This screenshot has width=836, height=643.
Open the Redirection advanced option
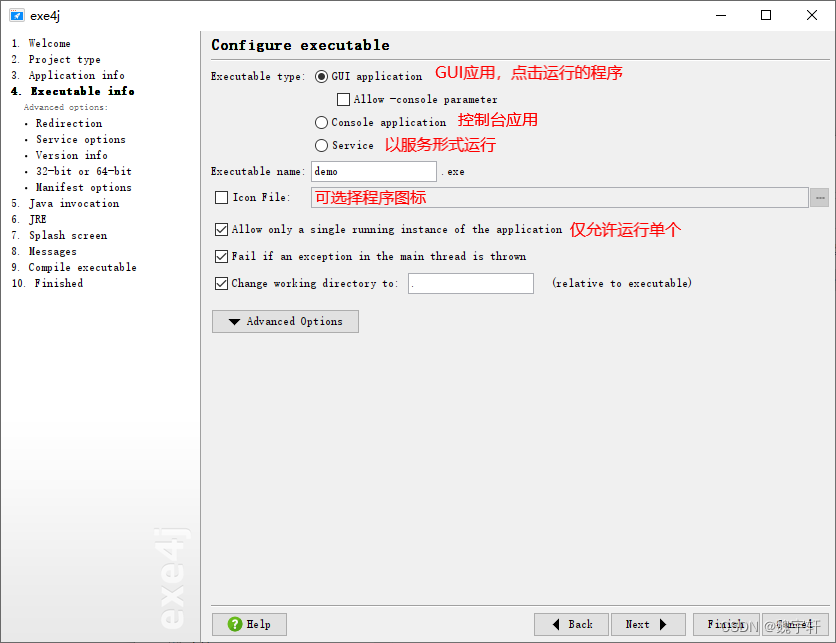68,123
